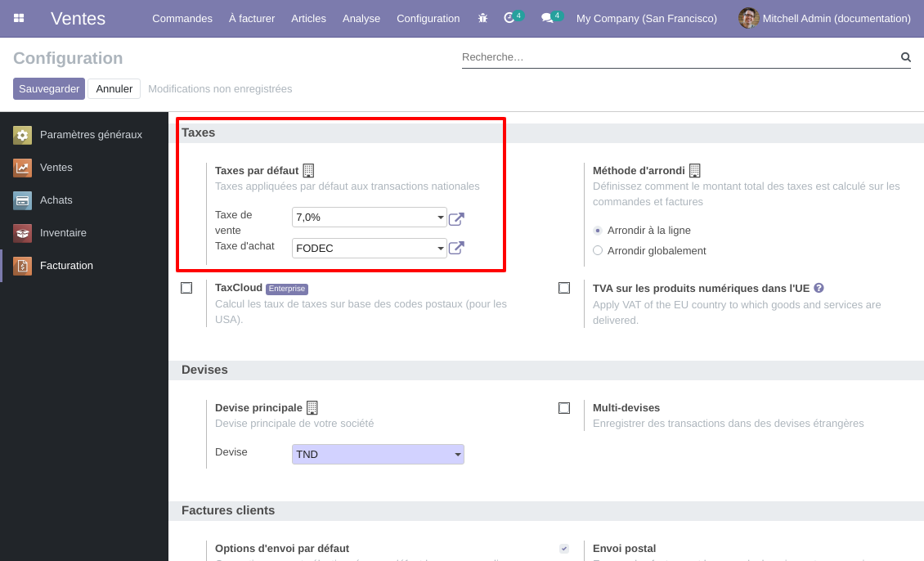
Task: Click the debug bug icon
Action: pyautogui.click(x=482, y=18)
